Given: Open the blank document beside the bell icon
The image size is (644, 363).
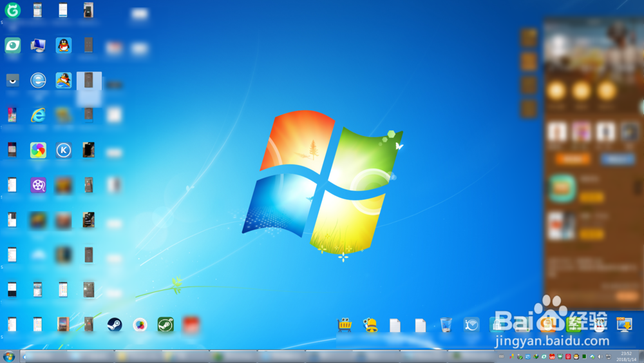Looking at the screenshot, I should coord(395,325).
